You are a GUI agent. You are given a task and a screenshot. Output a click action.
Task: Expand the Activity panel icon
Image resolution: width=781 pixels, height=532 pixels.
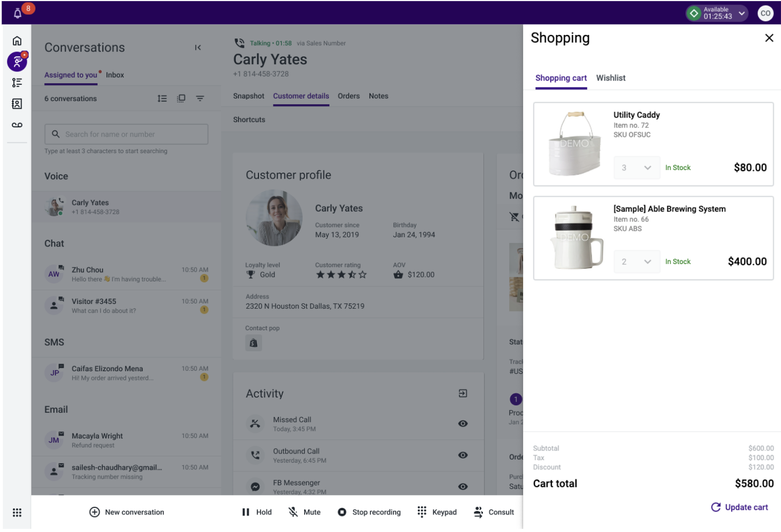463,393
